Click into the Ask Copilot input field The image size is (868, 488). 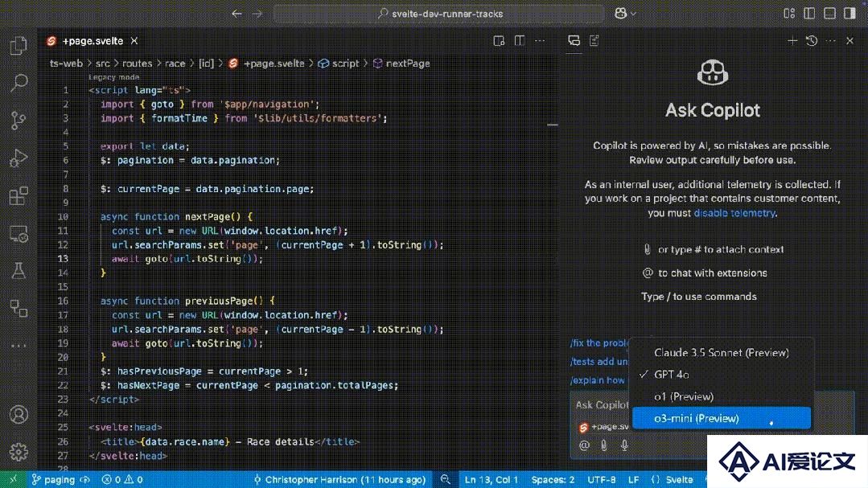coord(602,405)
